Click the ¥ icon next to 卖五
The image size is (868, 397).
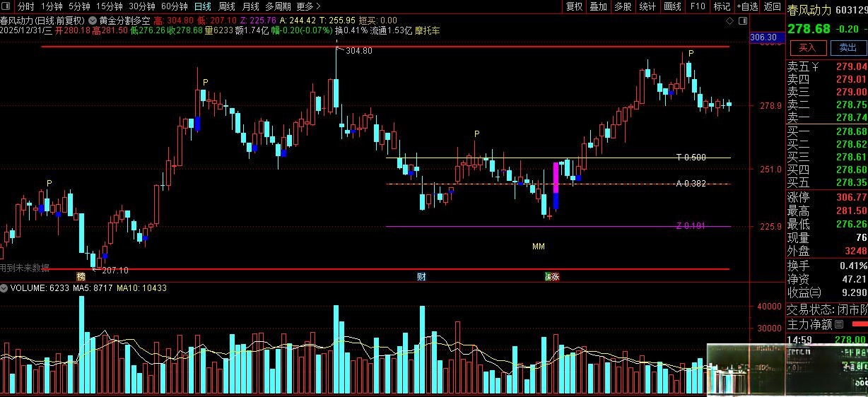point(815,66)
